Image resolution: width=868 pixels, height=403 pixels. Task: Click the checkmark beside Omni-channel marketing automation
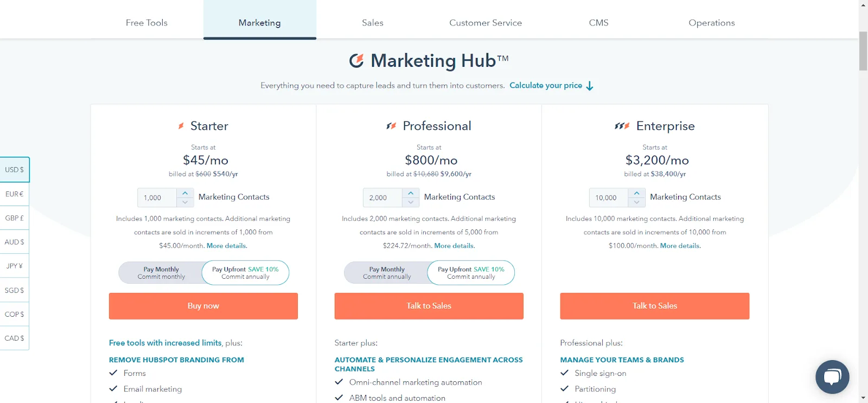pyautogui.click(x=339, y=382)
